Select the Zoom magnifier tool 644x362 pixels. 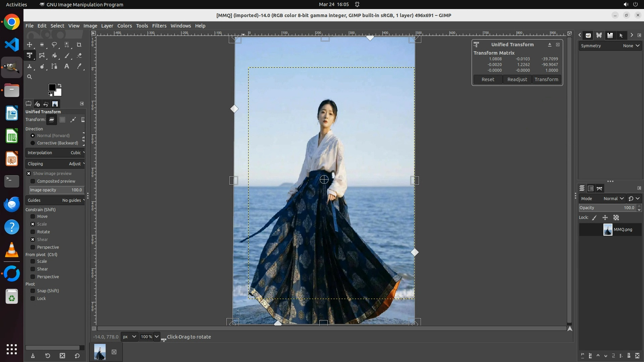click(x=30, y=77)
